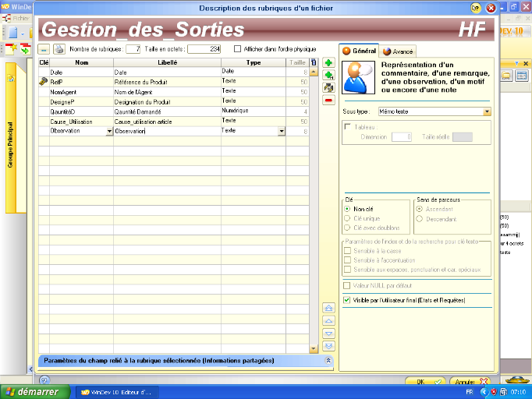Open Type dropdown in the Observation row
Image resolution: width=532 pixels, height=399 pixels.
pyautogui.click(x=282, y=132)
